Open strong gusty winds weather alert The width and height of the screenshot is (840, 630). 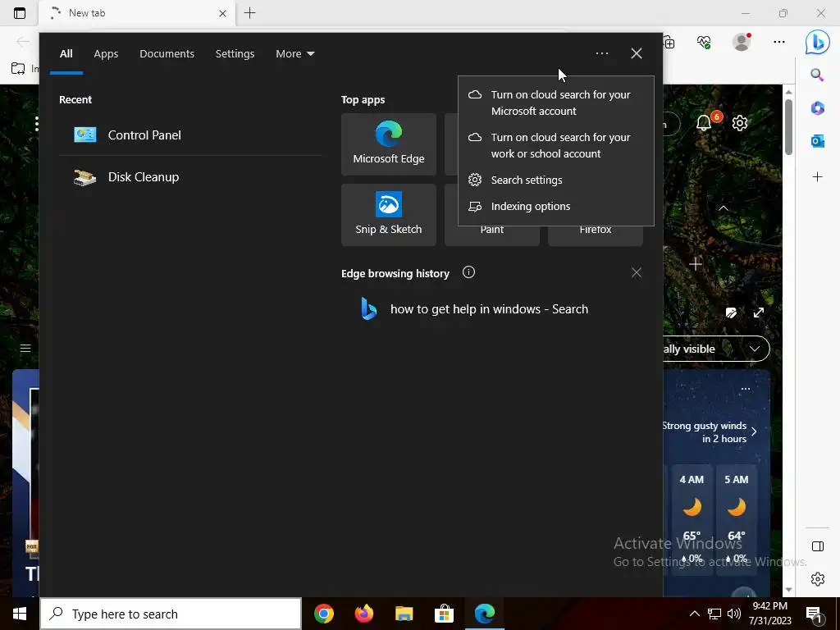pyautogui.click(x=710, y=431)
